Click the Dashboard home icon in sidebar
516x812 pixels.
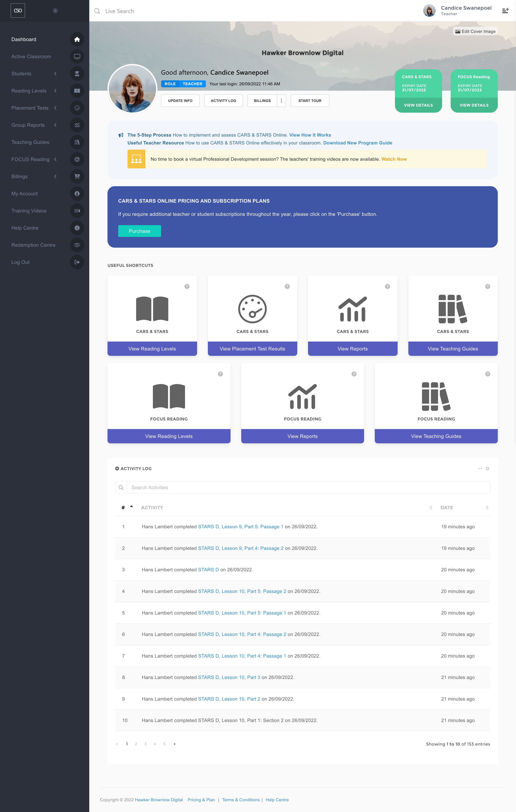[77, 39]
